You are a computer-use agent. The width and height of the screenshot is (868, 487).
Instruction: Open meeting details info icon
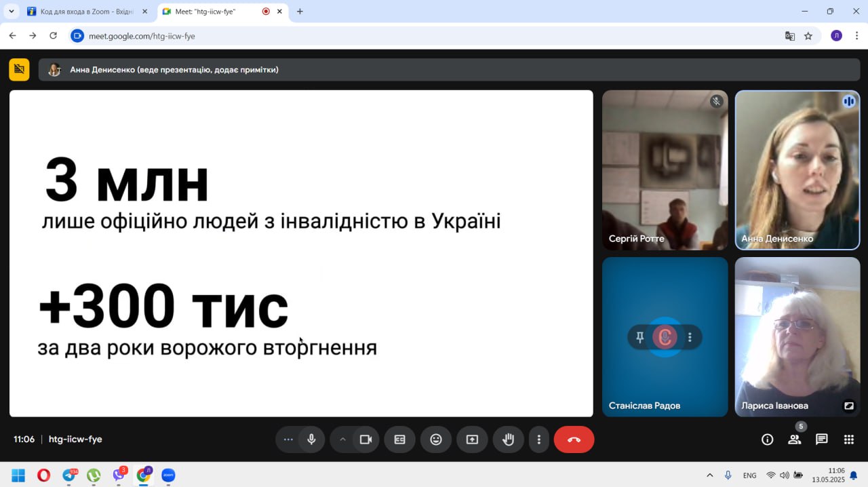pyautogui.click(x=768, y=440)
